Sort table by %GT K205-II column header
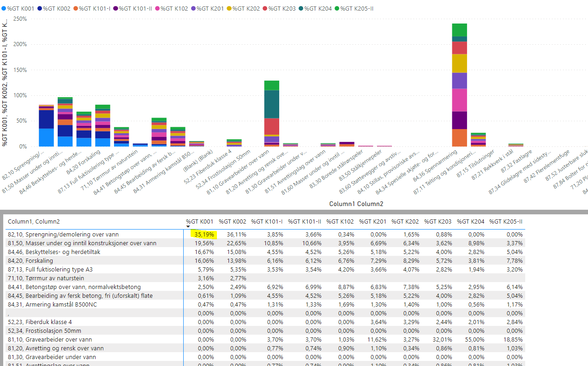The width and height of the screenshot is (588, 366). [x=505, y=221]
